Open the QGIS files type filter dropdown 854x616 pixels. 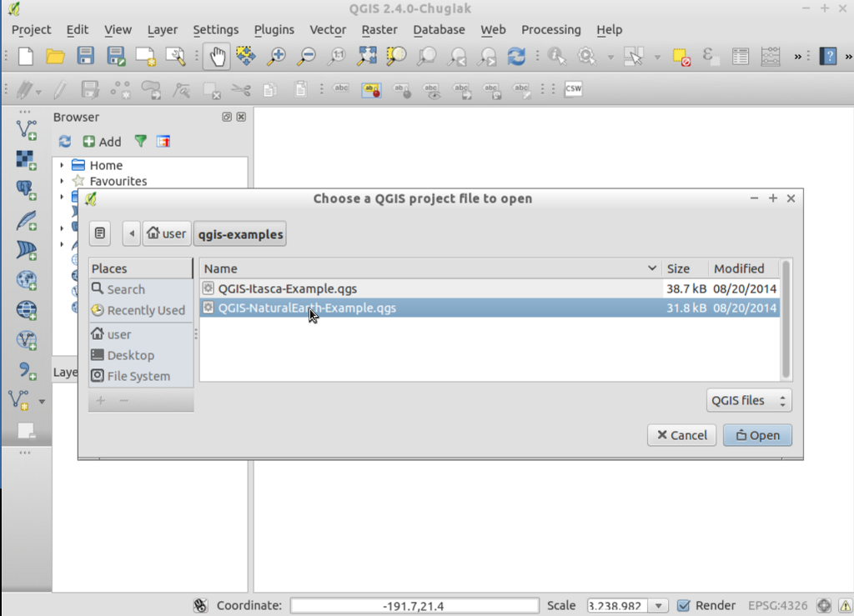pos(749,400)
